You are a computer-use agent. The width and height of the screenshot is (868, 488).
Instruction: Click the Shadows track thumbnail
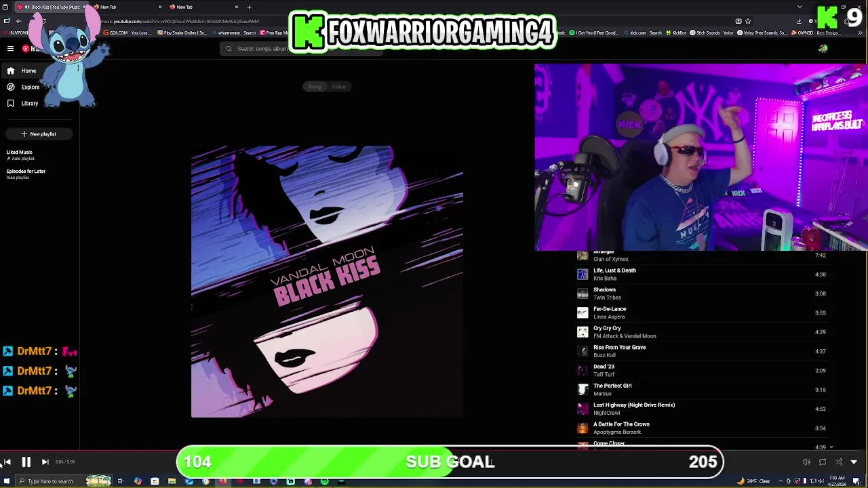[x=583, y=293]
